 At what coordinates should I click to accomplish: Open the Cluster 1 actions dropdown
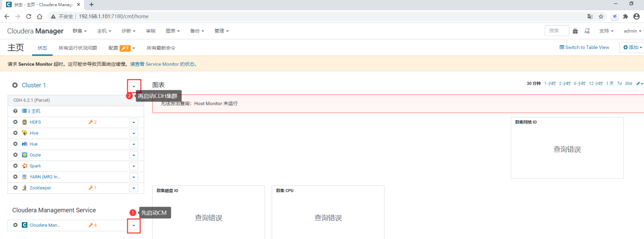[x=134, y=86]
